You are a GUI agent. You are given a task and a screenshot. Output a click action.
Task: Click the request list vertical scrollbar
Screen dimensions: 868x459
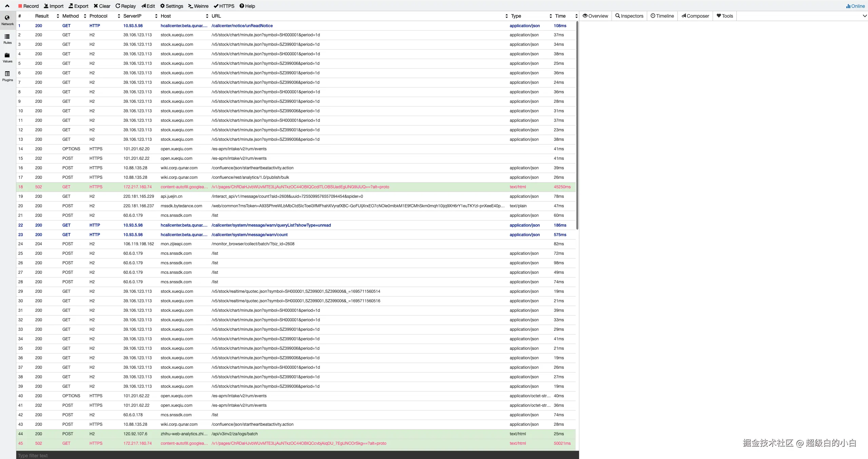coord(577,126)
